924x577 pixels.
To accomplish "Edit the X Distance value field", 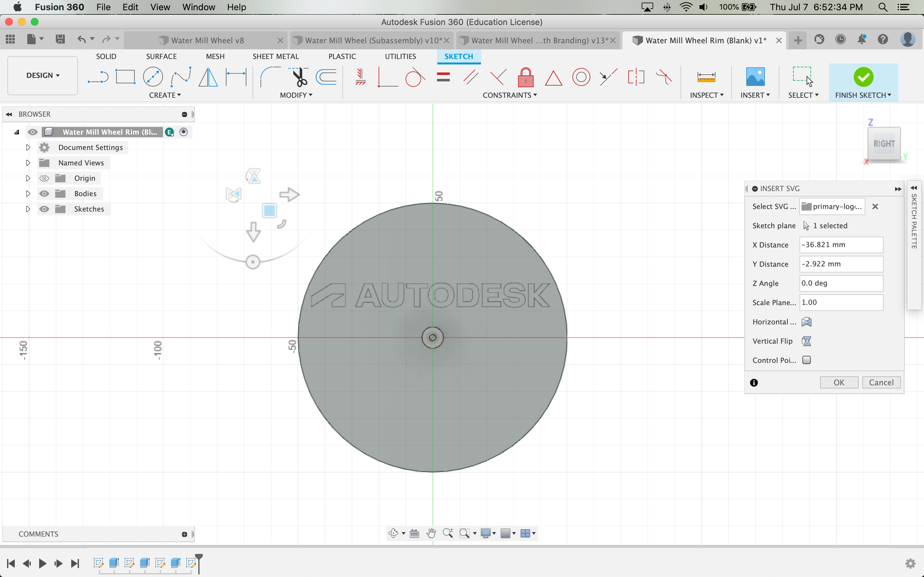I will coord(841,245).
